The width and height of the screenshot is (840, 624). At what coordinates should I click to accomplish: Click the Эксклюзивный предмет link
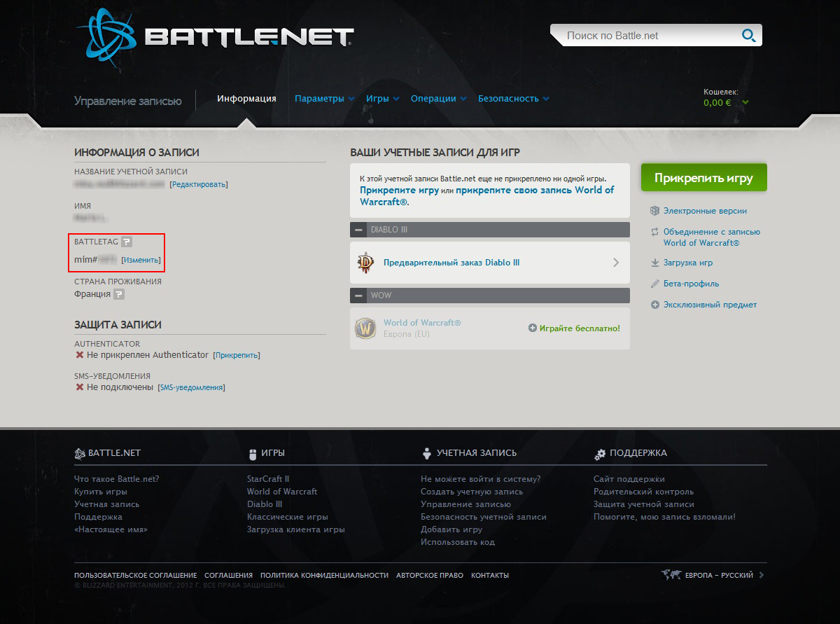click(710, 305)
